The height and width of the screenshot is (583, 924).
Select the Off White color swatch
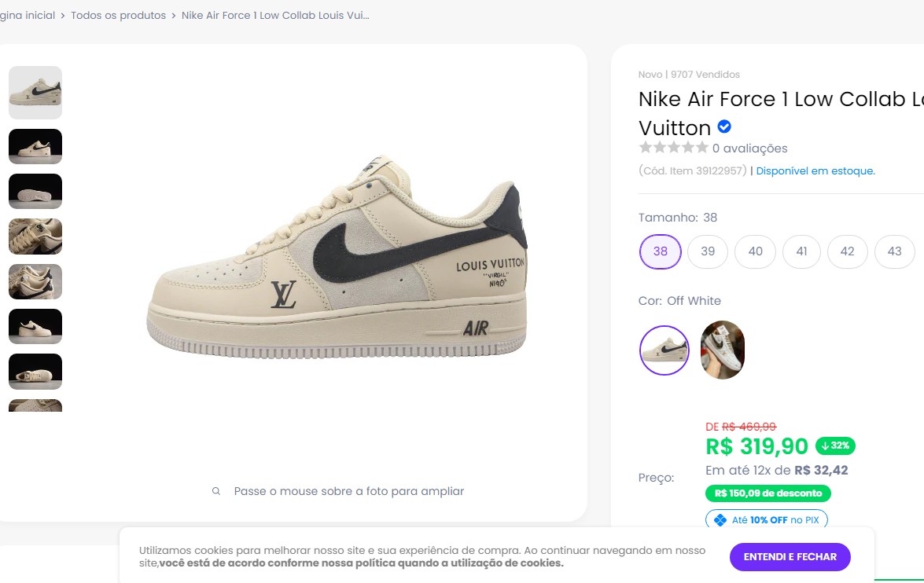click(x=664, y=350)
